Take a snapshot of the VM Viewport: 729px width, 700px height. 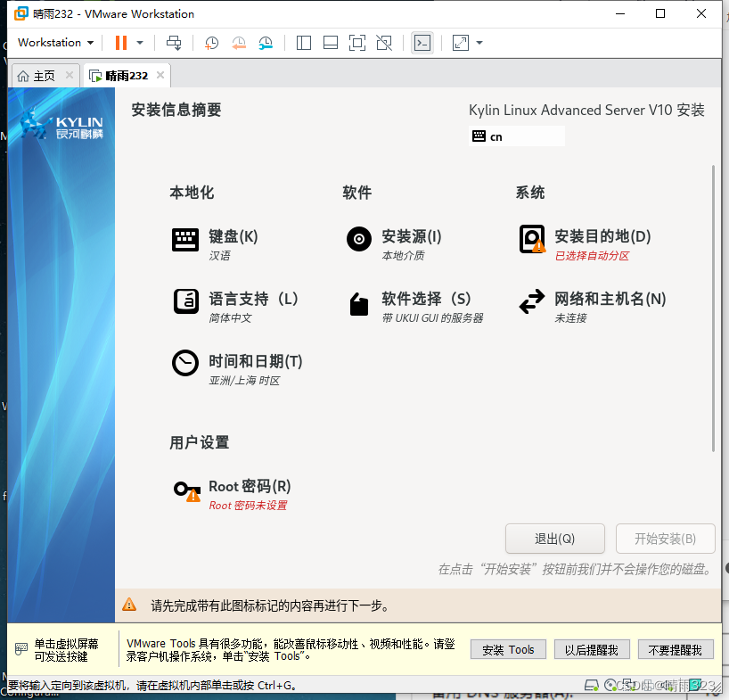[x=211, y=43]
